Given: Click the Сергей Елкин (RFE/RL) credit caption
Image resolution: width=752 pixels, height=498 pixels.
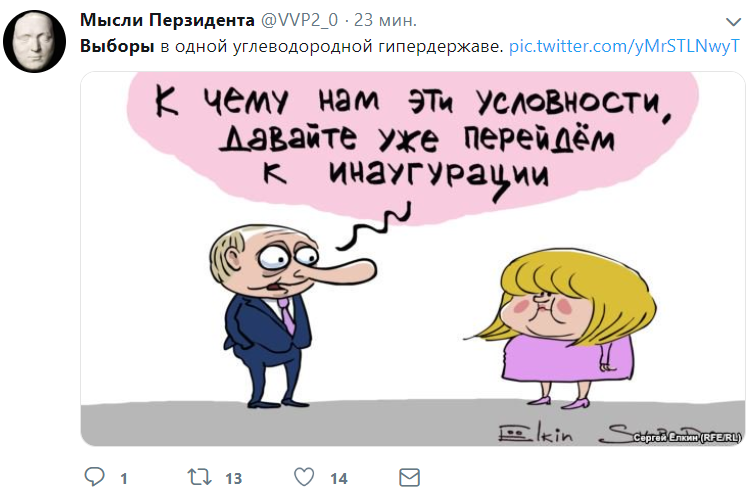Looking at the screenshot, I should point(687,438).
